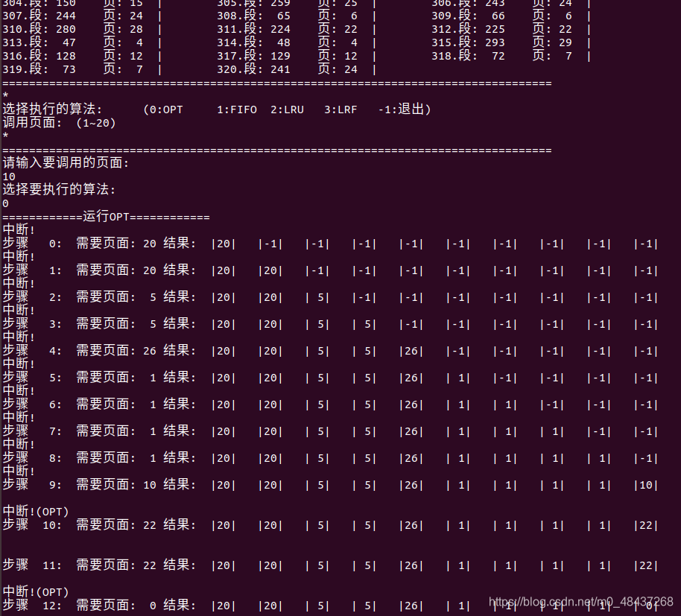
Task: Select the '316.段: 128' entry
Action: click(x=39, y=57)
